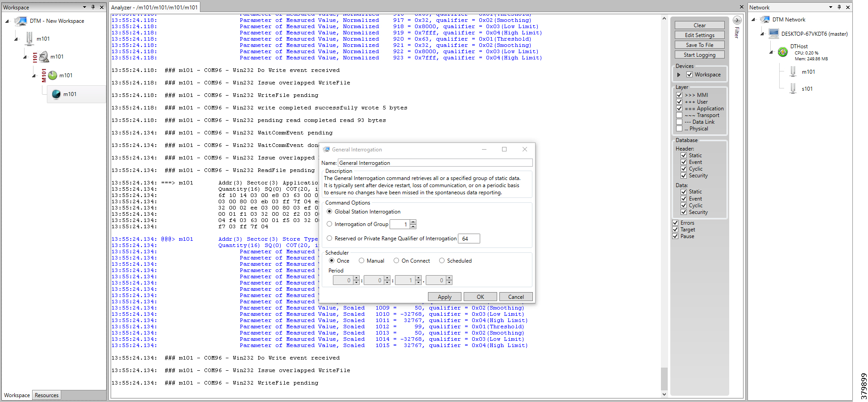Click the Clear button

tap(699, 25)
